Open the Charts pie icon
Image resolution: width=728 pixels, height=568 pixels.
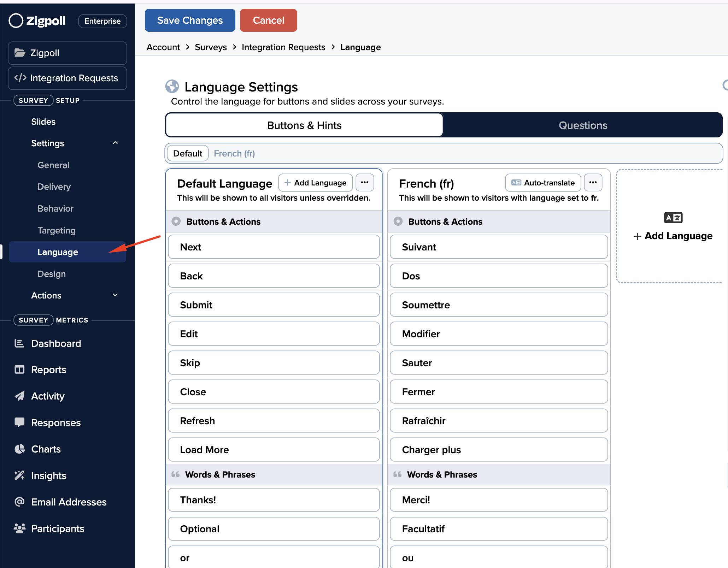point(19,449)
